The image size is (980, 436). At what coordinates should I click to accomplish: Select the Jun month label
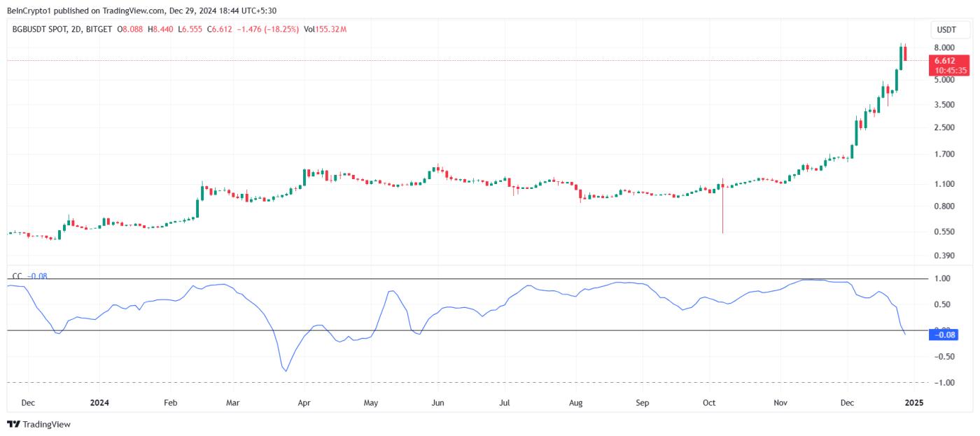coord(437,403)
